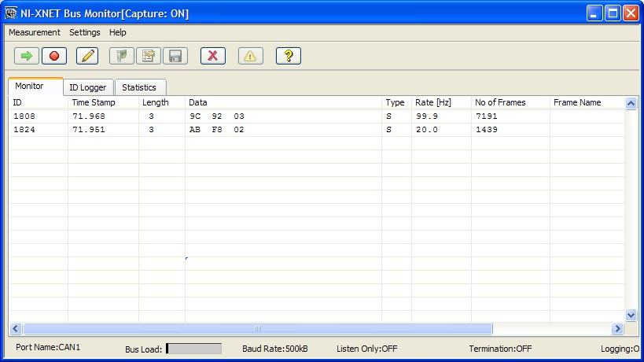Open the Help menu

pos(117,32)
